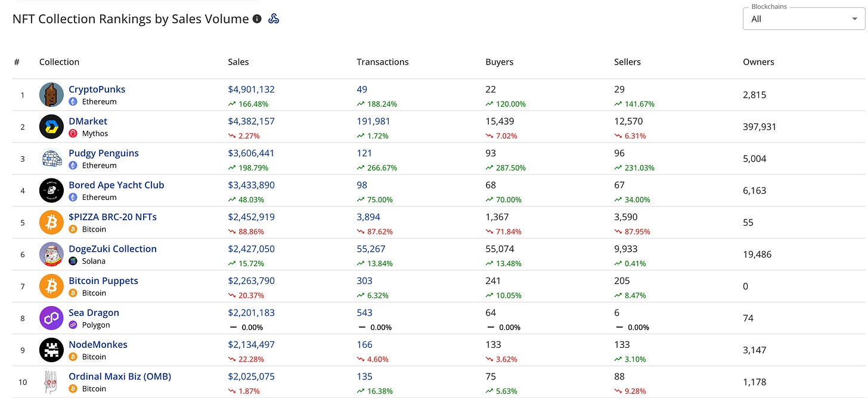The height and width of the screenshot is (398, 868).
Task: Click the Buyers column header
Action: point(500,62)
